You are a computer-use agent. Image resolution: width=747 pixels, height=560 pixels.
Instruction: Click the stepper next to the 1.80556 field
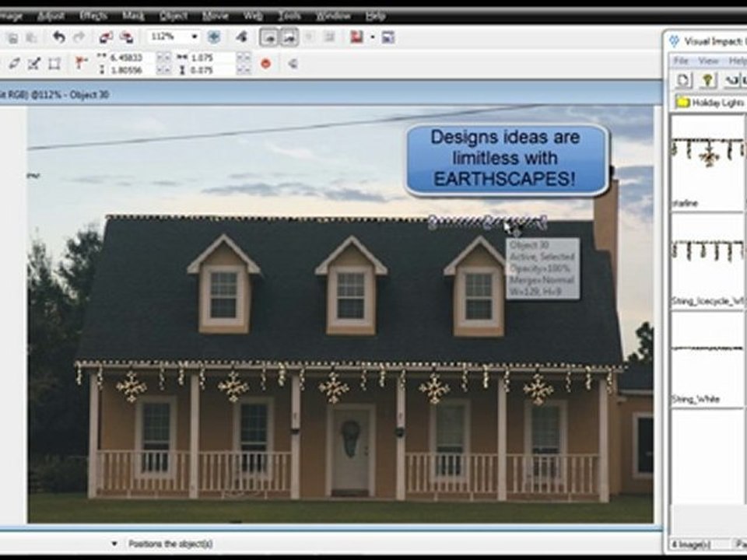point(163,70)
